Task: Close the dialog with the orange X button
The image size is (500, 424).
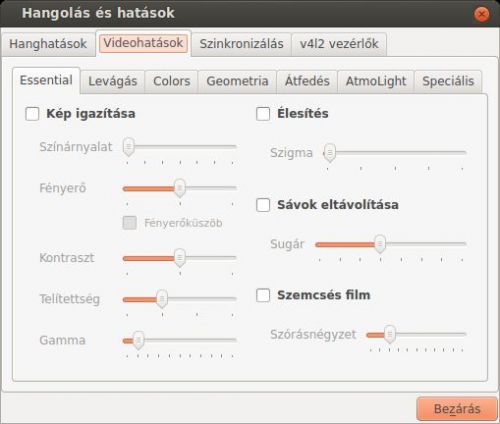Action: click(481, 14)
